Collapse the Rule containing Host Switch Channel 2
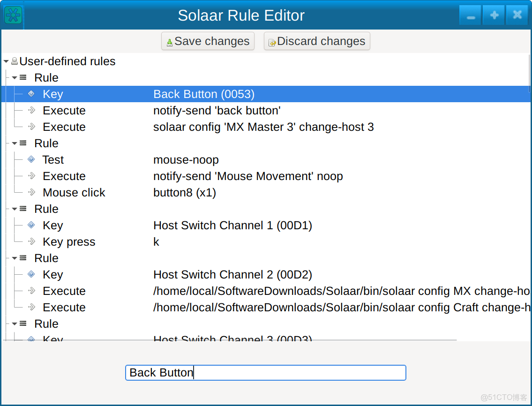532x406 pixels. click(15, 258)
